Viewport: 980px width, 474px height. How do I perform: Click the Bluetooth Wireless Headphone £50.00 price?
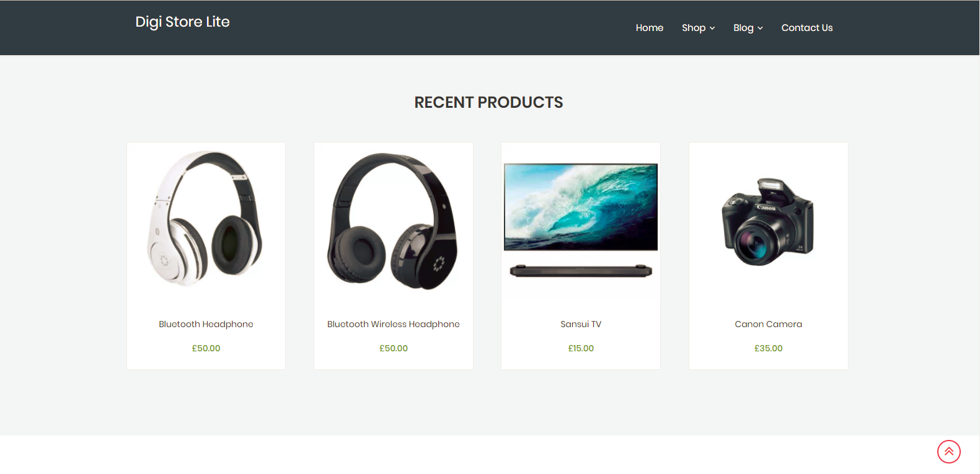click(394, 348)
